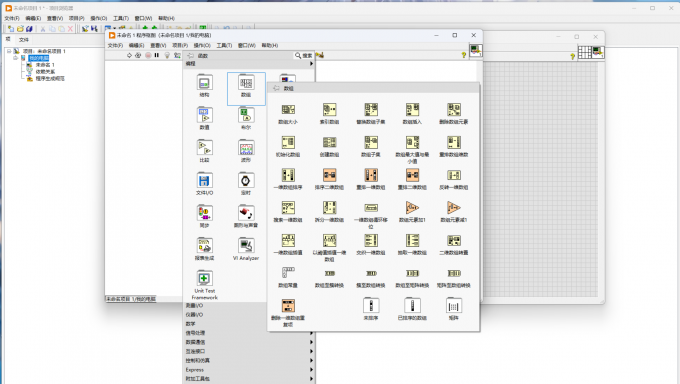Select Delete From Array (删除数组元素) function

[454, 114]
